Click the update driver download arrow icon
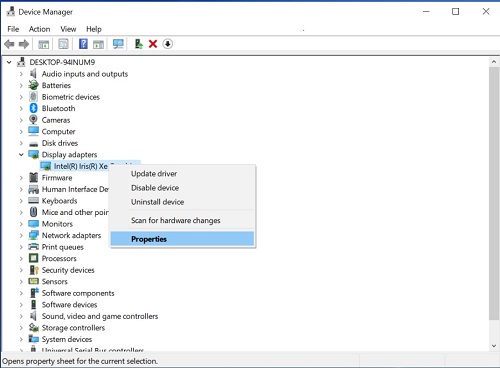 coord(168,44)
